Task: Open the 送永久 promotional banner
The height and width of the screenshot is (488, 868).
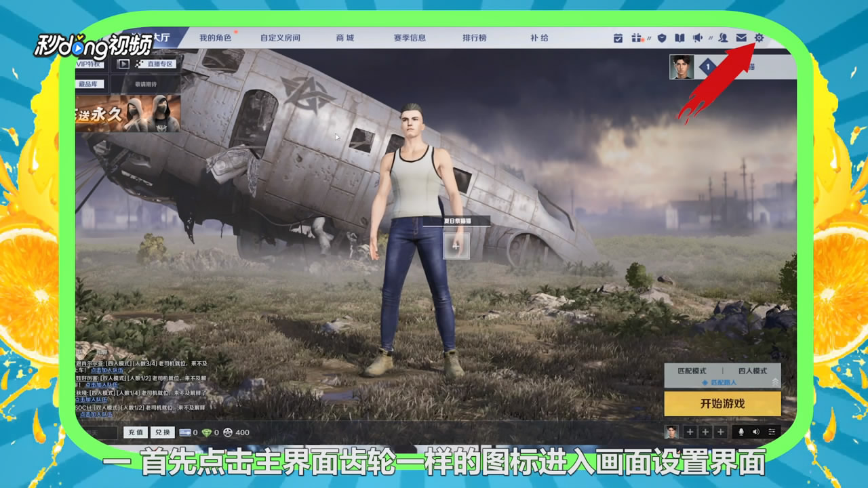Action: (128, 113)
